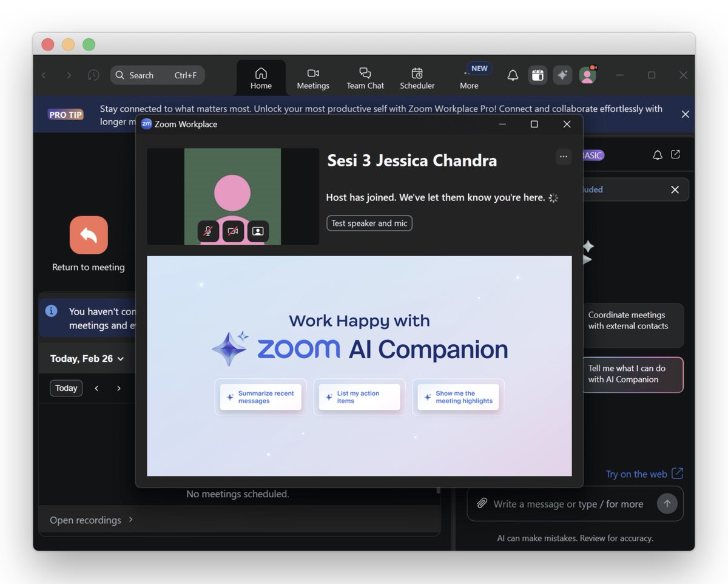Click Show me the meeting highlights card

(x=458, y=397)
